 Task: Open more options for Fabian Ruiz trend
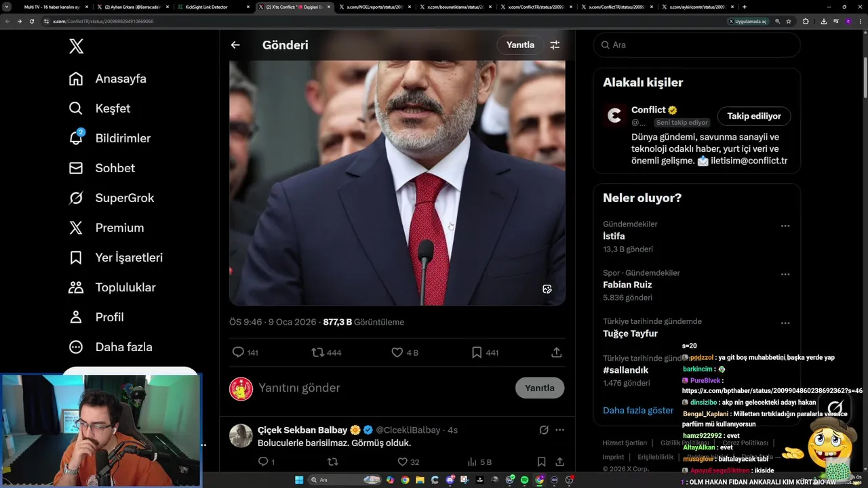coord(785,274)
